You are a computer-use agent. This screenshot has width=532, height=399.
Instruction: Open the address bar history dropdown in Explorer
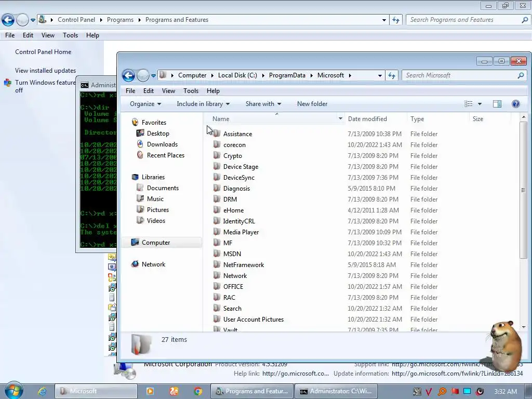point(380,76)
